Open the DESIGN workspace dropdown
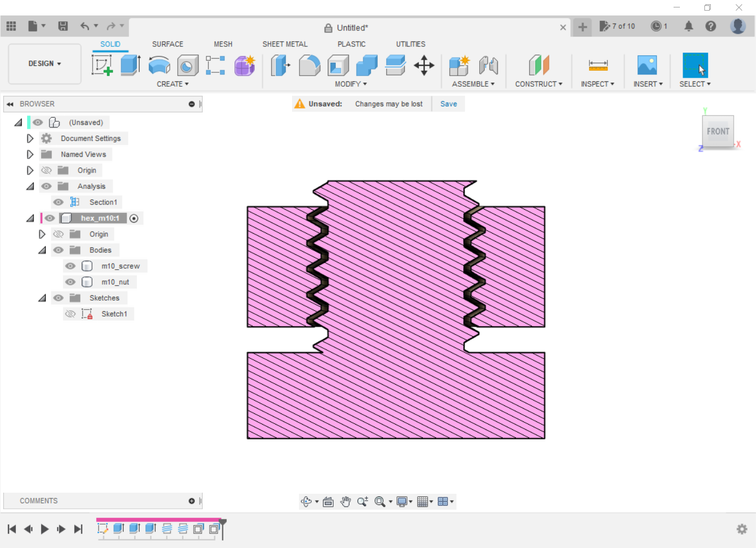The image size is (756, 548). pyautogui.click(x=45, y=63)
